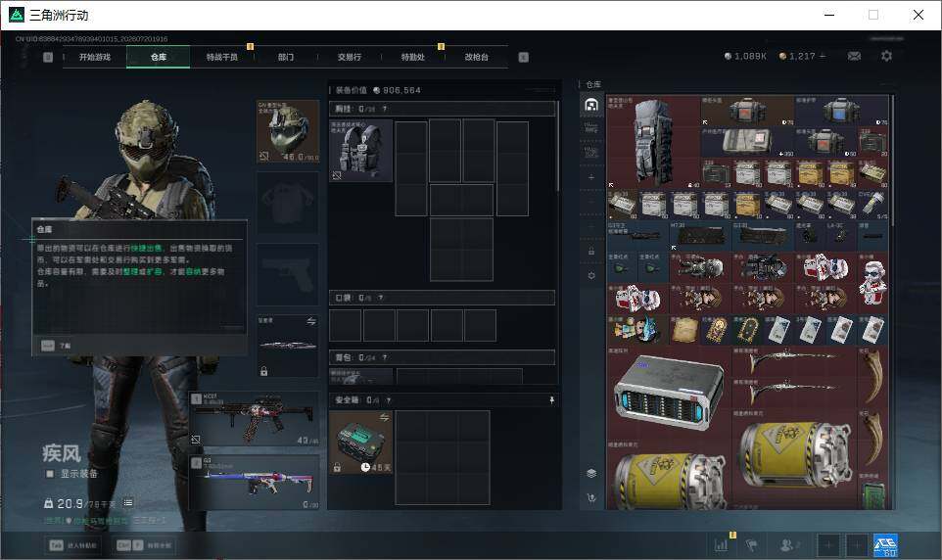This screenshot has width=942, height=560.
Task: Click the pin icon on 安全箱 header
Action: pyautogui.click(x=551, y=400)
